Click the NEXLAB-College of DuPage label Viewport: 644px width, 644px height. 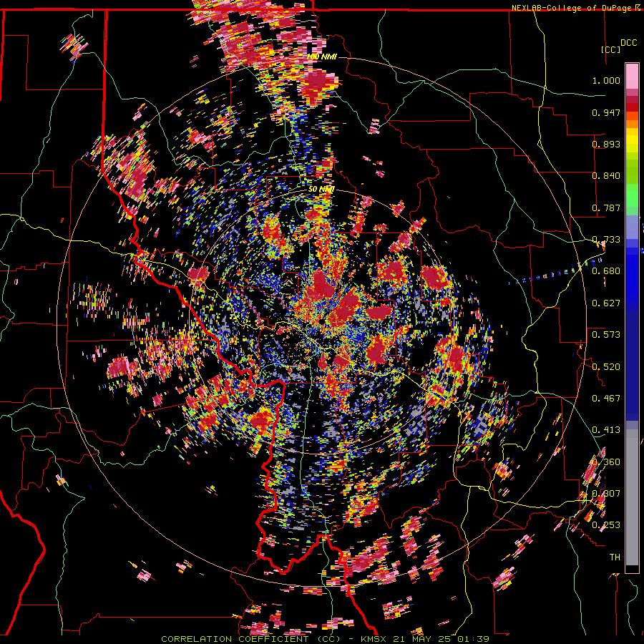pyautogui.click(x=571, y=8)
